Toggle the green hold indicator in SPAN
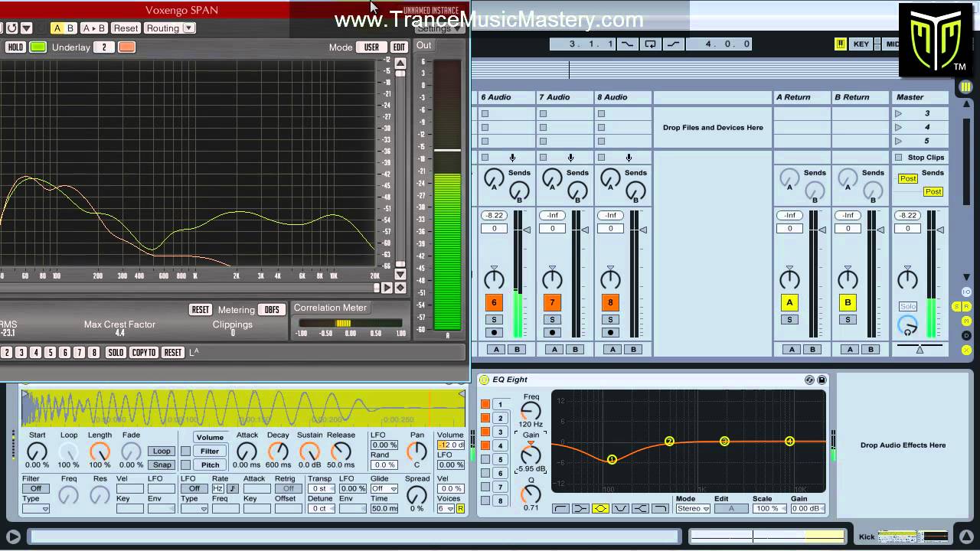This screenshot has height=551, width=980. coord(38,47)
